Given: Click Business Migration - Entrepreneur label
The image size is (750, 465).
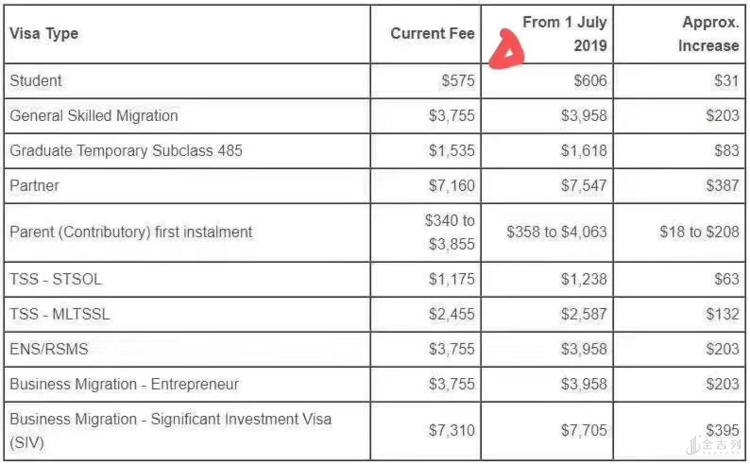Looking at the screenshot, I should tap(124, 384).
